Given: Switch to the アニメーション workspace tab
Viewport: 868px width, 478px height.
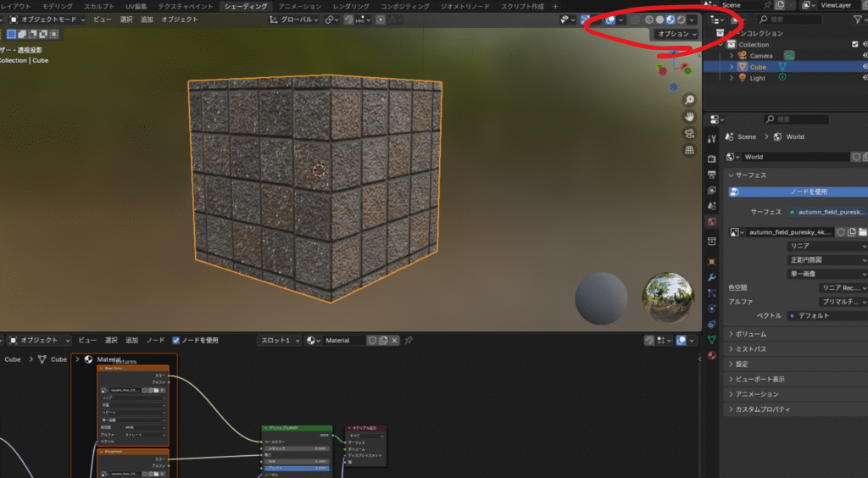Looking at the screenshot, I should click(299, 6).
